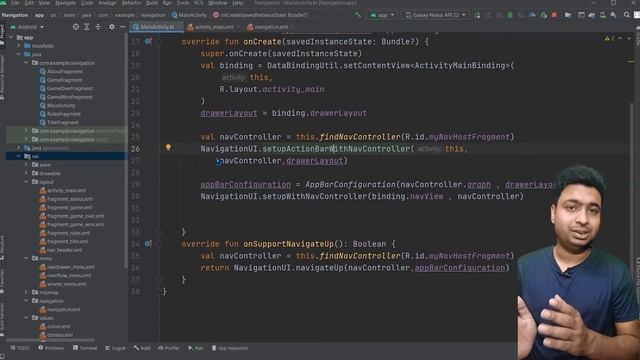Open the Logcat tool window
This screenshot has width=640, height=360.
coord(115,348)
